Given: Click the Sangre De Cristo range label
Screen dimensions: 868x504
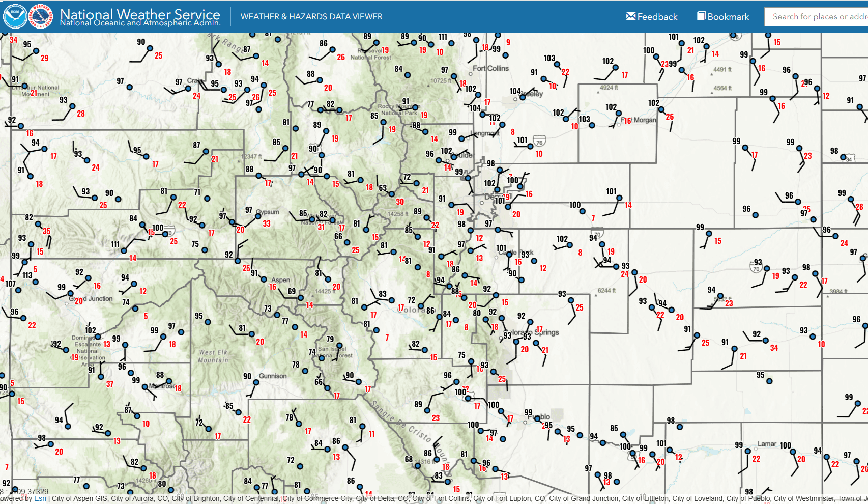Looking at the screenshot, I should click(410, 429).
